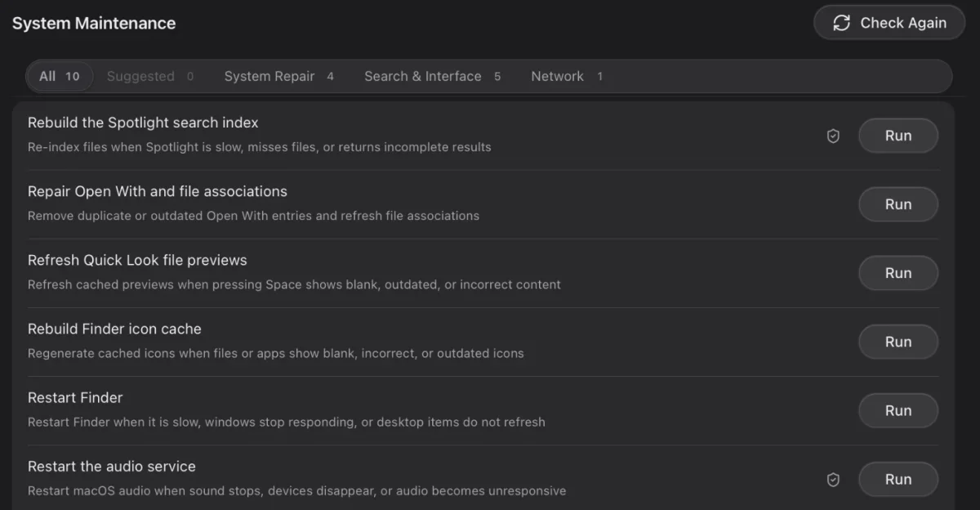Click 'Rebuild the Spotlight search index' title

click(x=143, y=123)
